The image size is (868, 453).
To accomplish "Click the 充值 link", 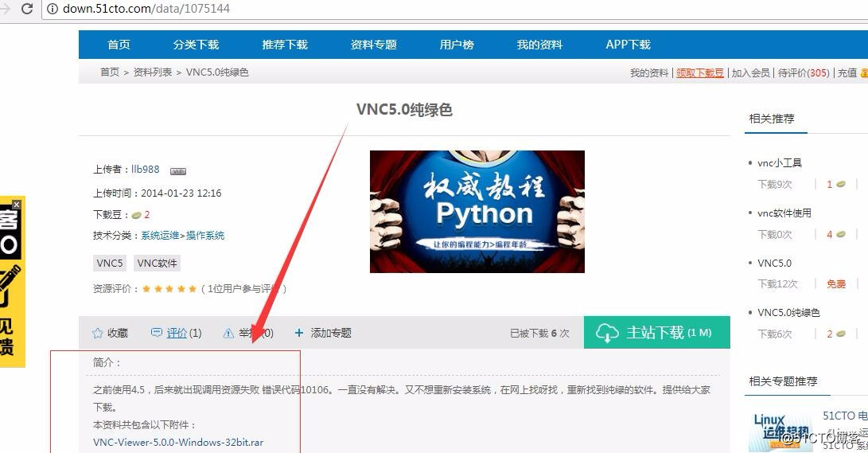I will coord(847,72).
